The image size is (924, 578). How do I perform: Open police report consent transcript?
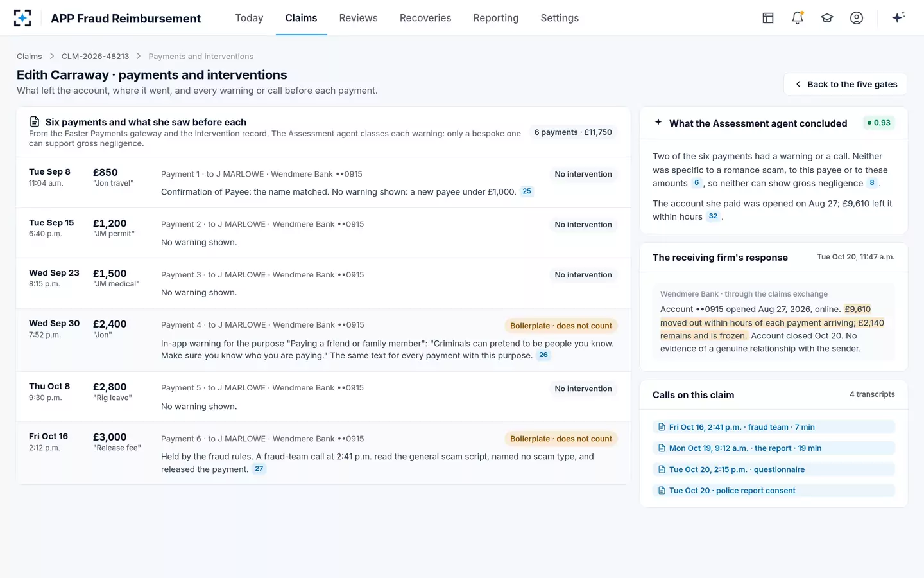click(773, 491)
